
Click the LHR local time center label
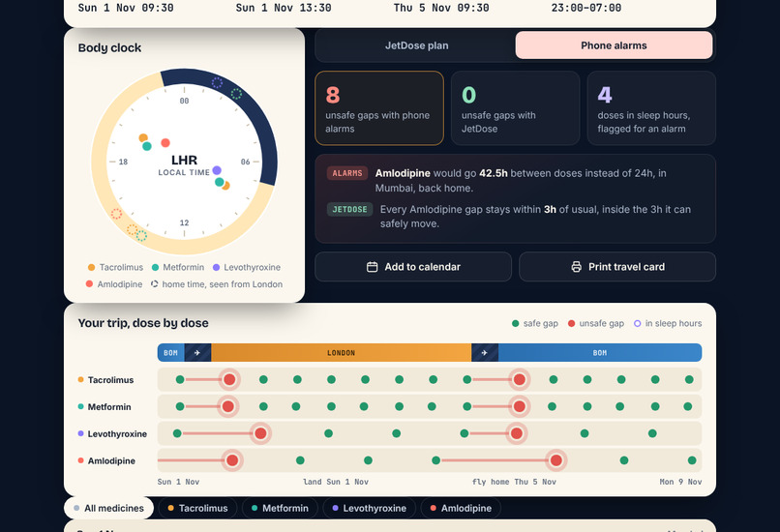point(184,165)
